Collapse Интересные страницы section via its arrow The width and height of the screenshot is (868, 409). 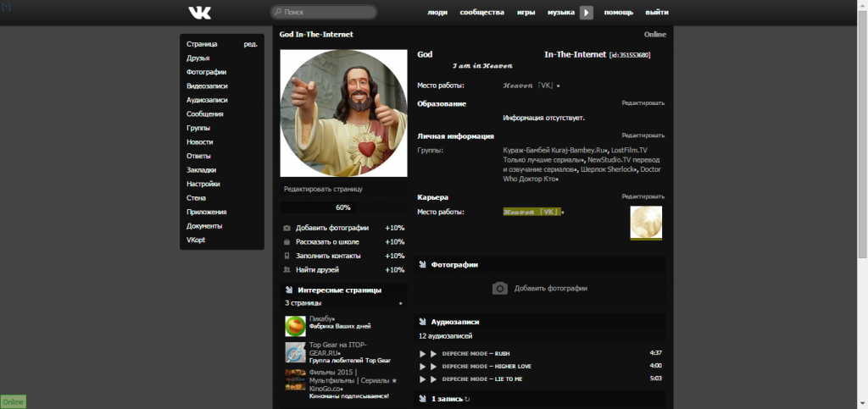point(289,290)
